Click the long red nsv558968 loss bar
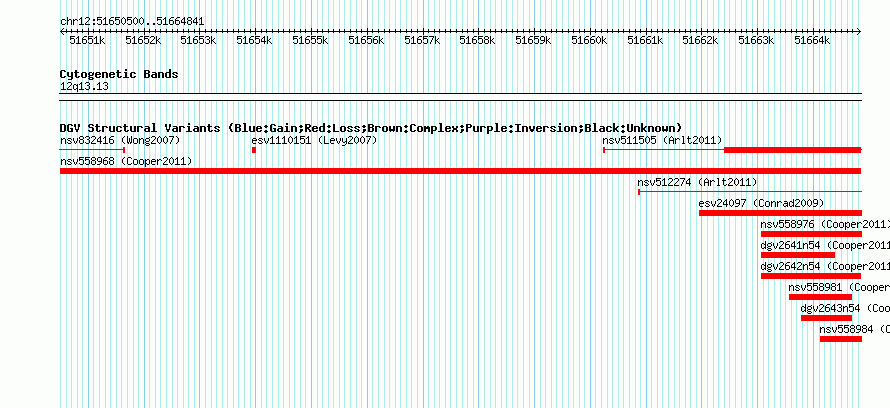Screen dimensions: 890x408 [x=460, y=171]
